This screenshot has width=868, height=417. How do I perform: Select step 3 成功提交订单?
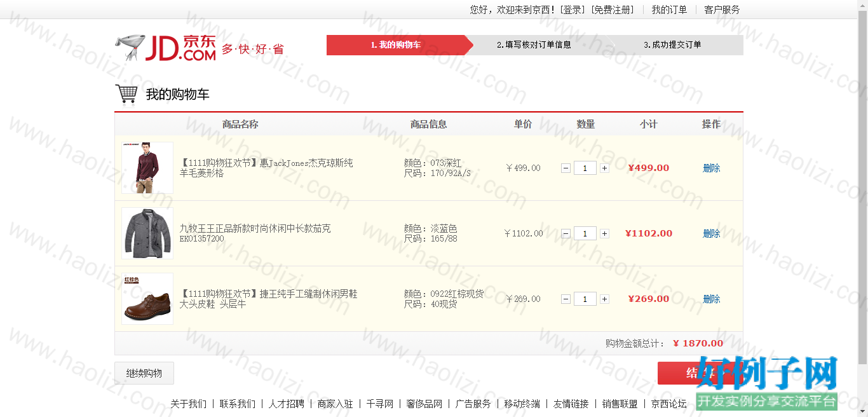point(672,45)
